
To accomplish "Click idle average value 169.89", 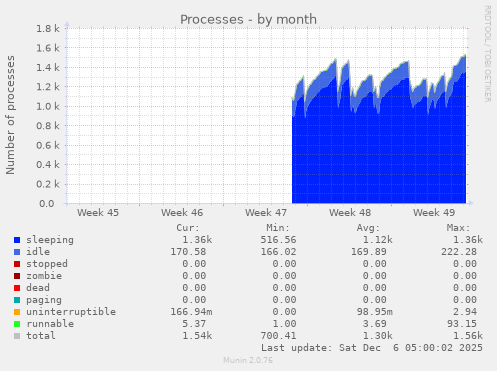I will point(369,252).
